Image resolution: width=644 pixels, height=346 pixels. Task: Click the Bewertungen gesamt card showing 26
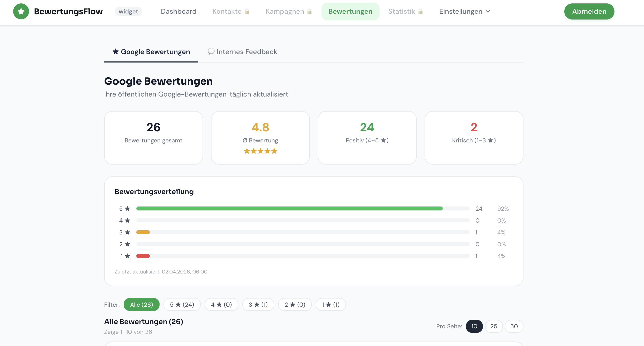point(153,138)
